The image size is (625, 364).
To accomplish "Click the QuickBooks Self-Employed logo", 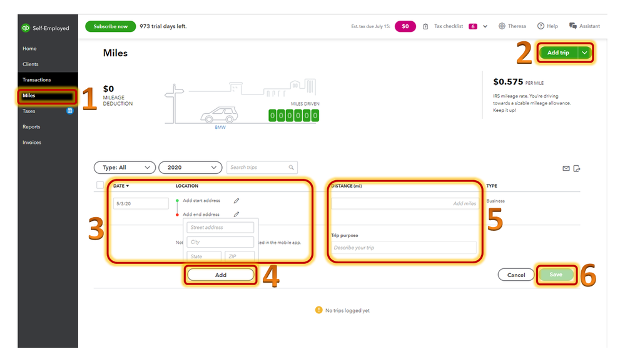I will point(26,28).
